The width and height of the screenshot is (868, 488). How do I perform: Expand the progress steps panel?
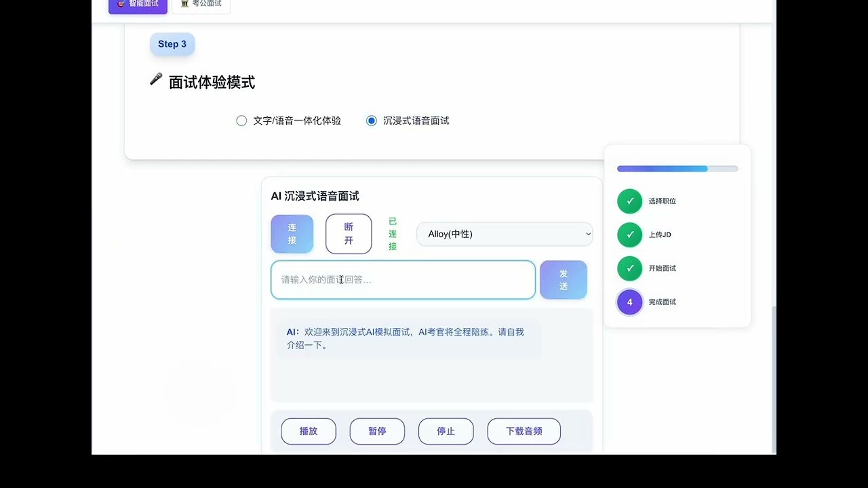point(677,168)
